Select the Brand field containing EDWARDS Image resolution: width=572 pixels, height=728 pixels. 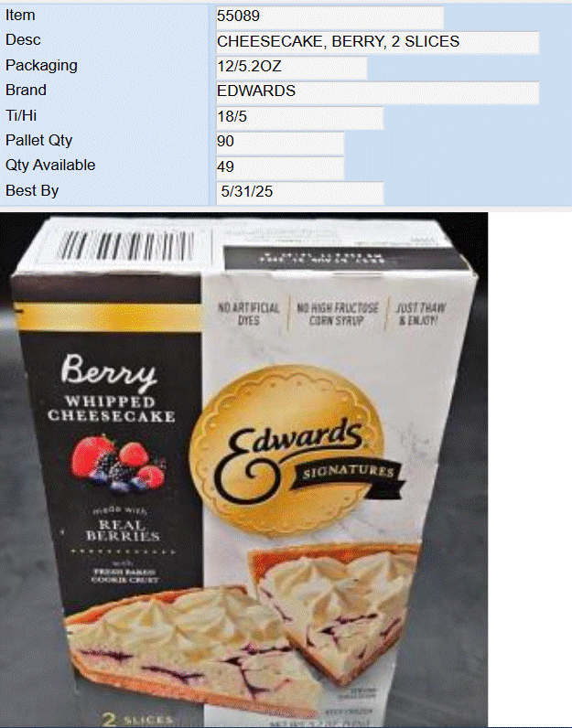coord(377,92)
